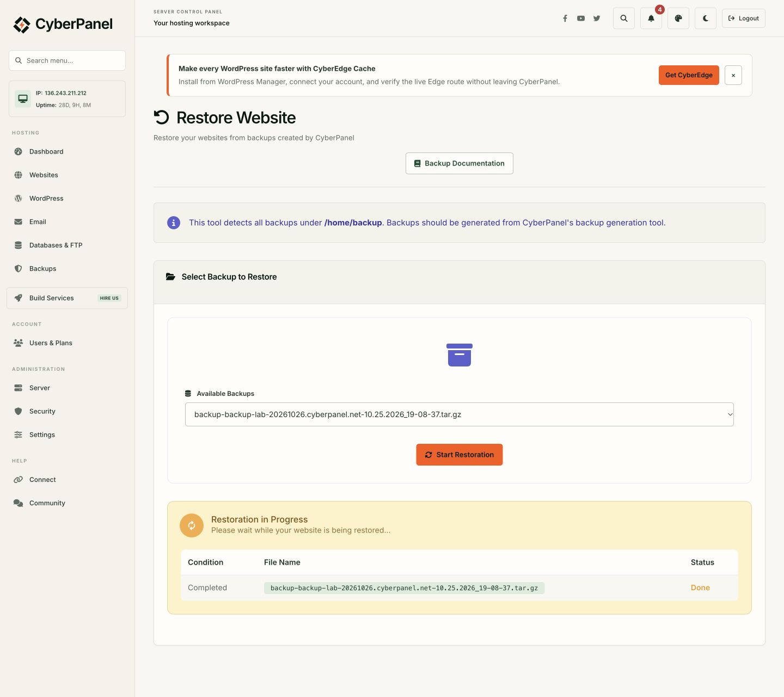The height and width of the screenshot is (697, 784).
Task: Click the backup file name in status table
Action: (x=404, y=588)
